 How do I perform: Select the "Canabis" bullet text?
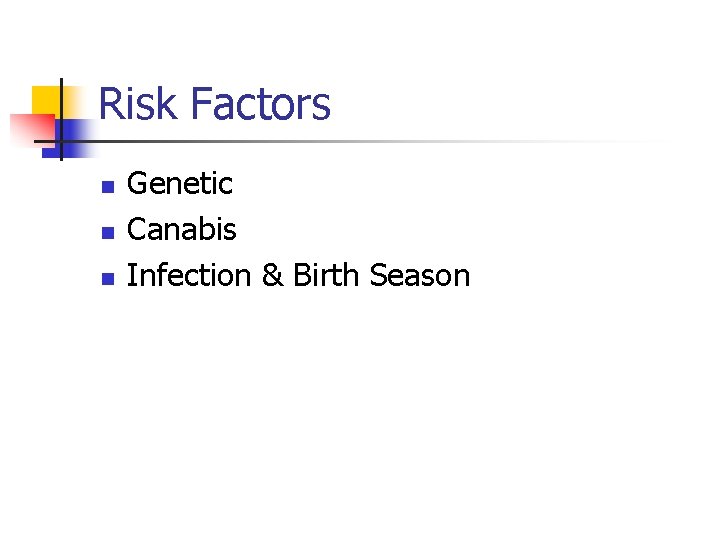tap(182, 230)
